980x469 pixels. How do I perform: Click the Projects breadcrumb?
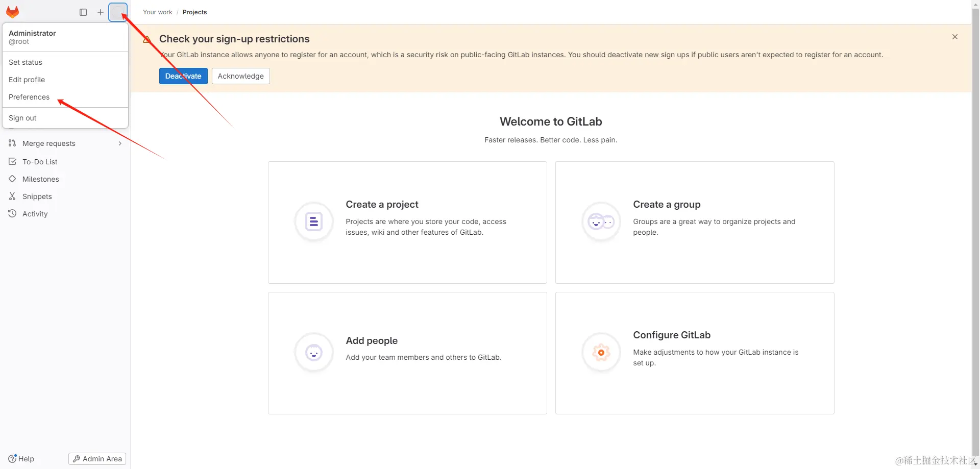click(x=195, y=12)
